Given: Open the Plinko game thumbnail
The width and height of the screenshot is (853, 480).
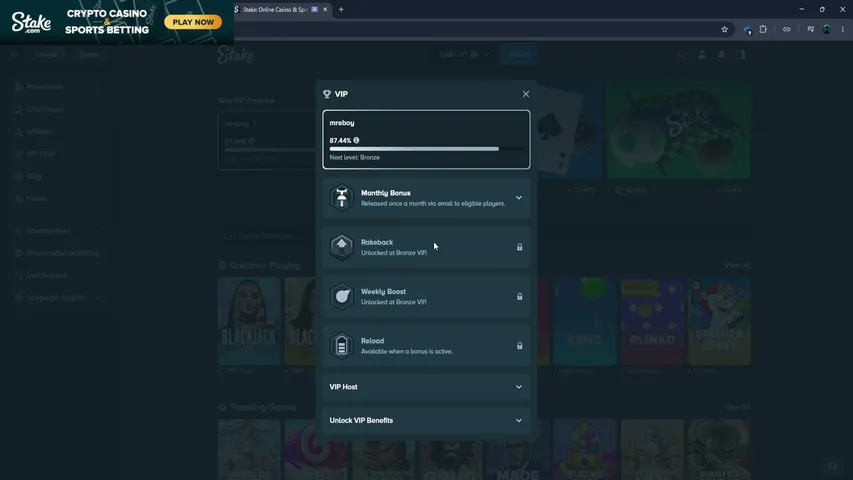Looking at the screenshot, I should click(x=652, y=321).
